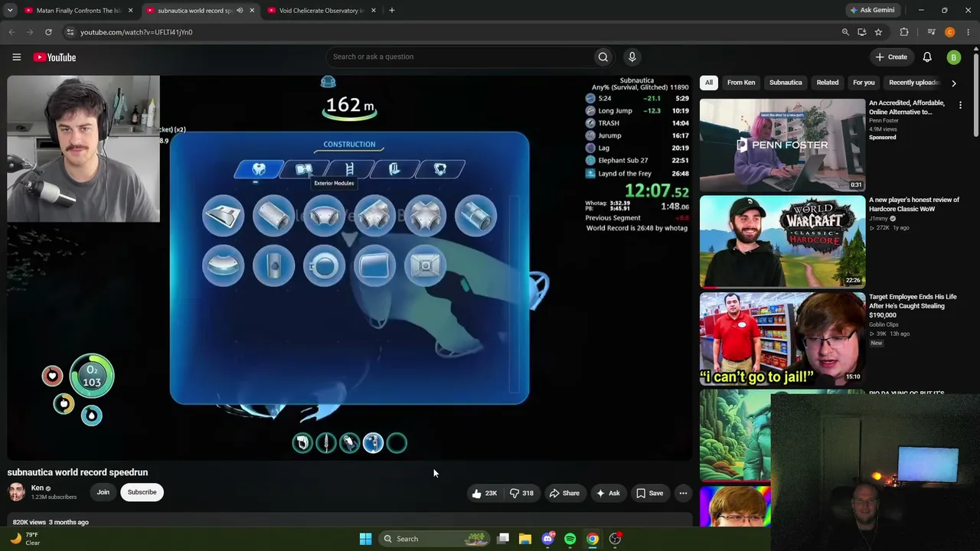The height and width of the screenshot is (551, 980).
Task: Click the "820K views 3 months ago" text
Action: pos(51,522)
